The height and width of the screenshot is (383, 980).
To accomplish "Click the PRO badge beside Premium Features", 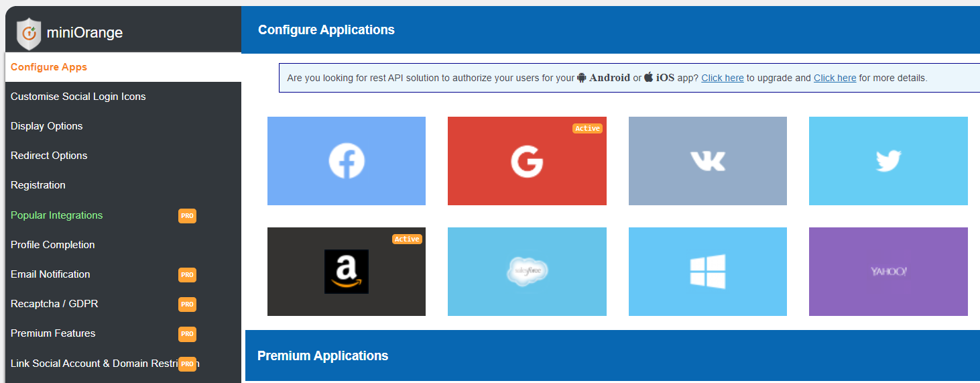I will point(187,334).
